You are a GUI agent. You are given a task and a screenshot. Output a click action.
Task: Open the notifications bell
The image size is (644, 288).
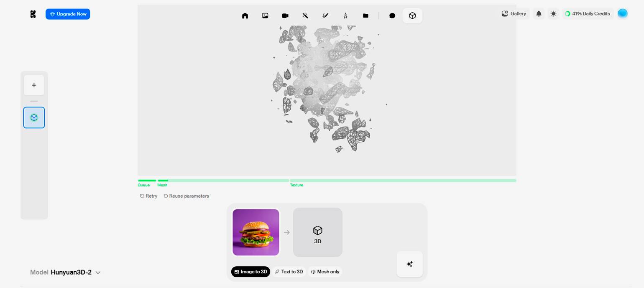(539, 14)
